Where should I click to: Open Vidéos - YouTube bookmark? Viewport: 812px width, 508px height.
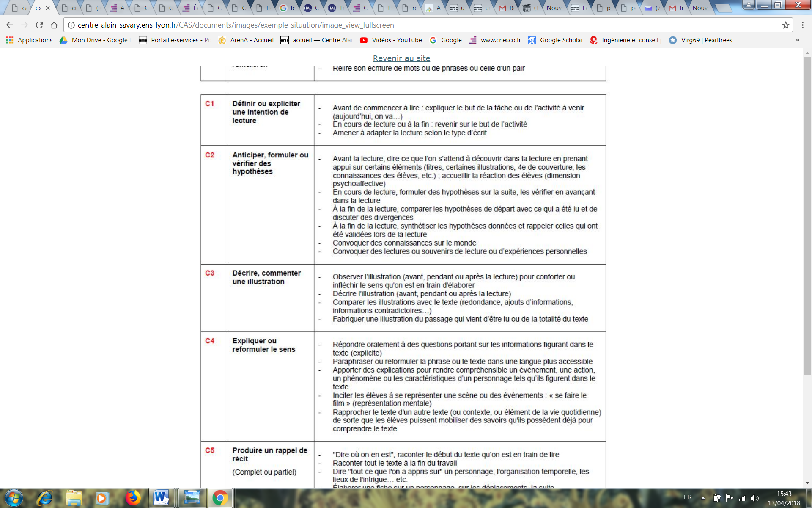[391, 40]
